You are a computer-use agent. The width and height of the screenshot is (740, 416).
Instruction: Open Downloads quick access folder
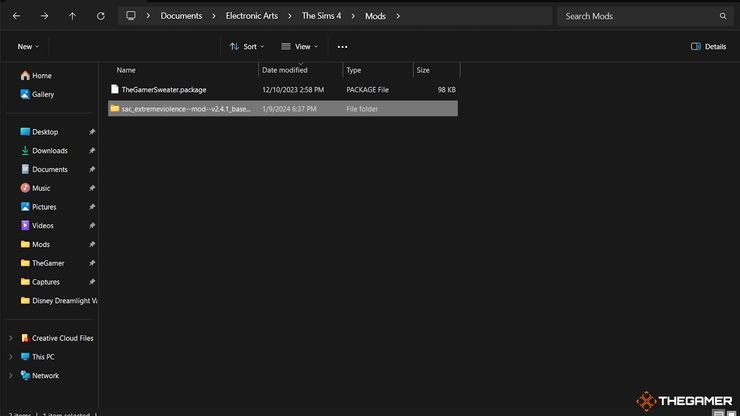[x=44, y=151]
